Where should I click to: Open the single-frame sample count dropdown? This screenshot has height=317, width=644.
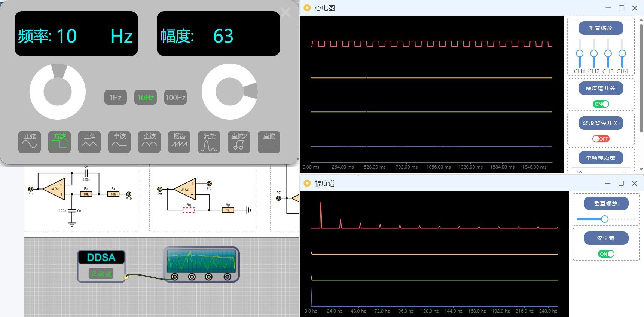(x=601, y=171)
